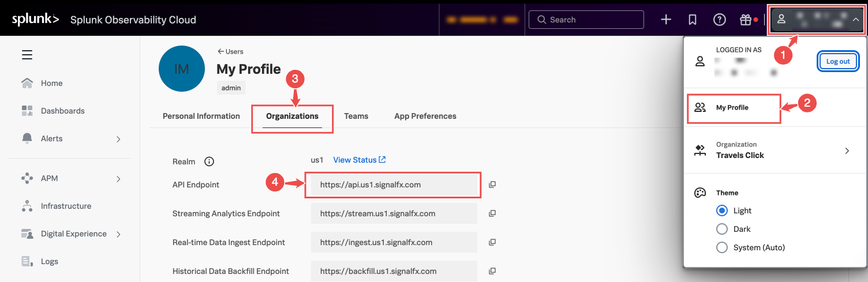The width and height of the screenshot is (868, 282).
Task: Expand the Alerts submenu chevron
Action: click(x=118, y=139)
